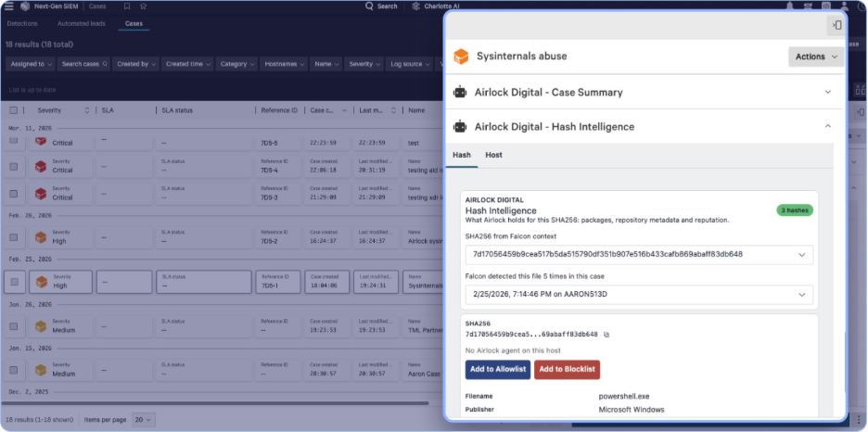The width and height of the screenshot is (868, 432).
Task: Switch to the Detections tab
Action: point(22,24)
